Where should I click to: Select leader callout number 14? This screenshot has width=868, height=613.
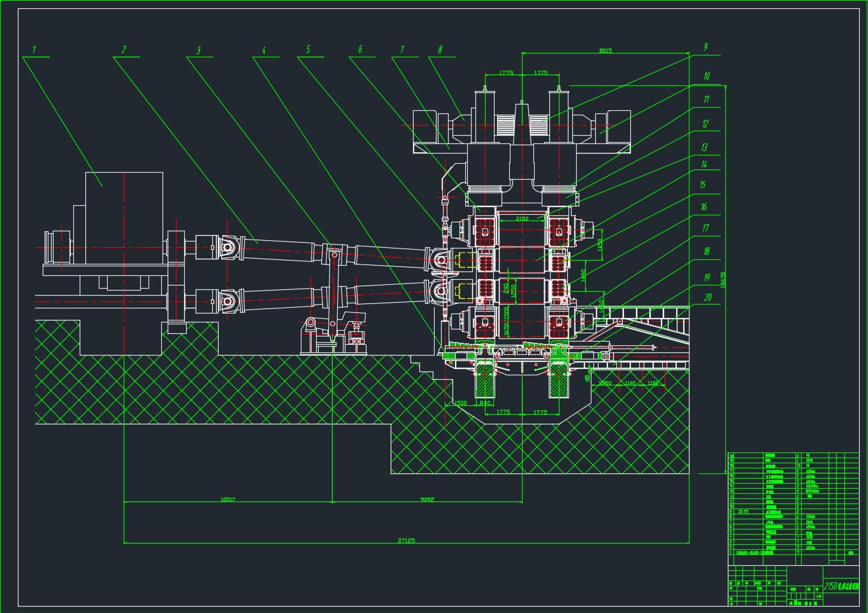pos(704,164)
